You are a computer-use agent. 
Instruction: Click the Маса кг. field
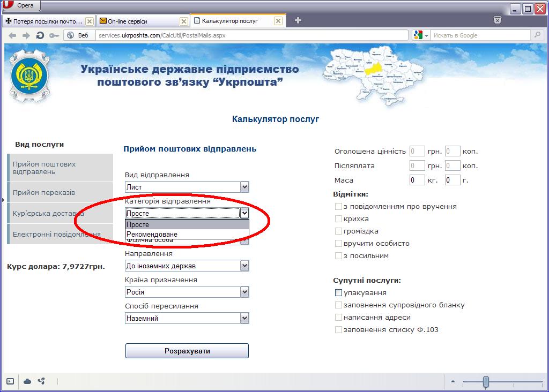(x=417, y=180)
